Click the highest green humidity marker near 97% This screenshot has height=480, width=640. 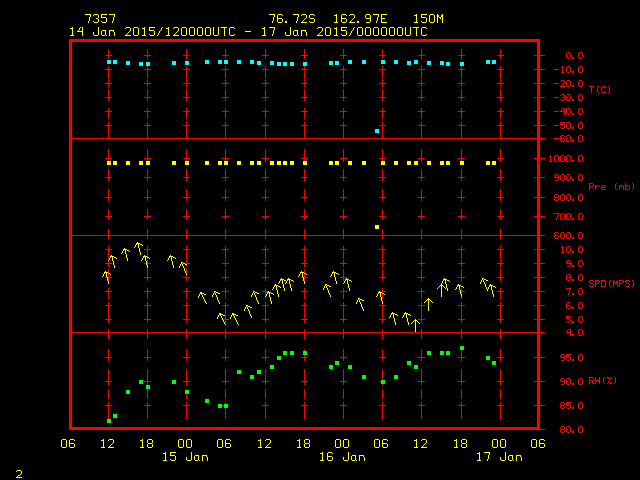461,348
